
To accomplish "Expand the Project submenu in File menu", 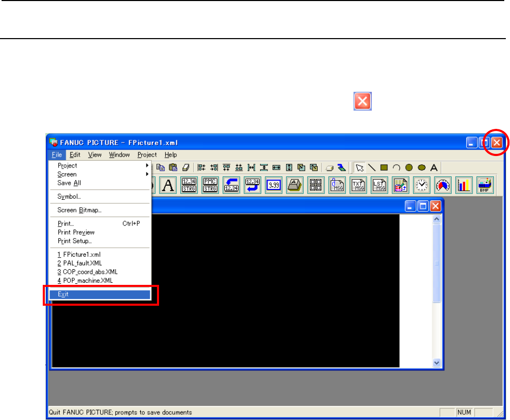I will 100,165.
